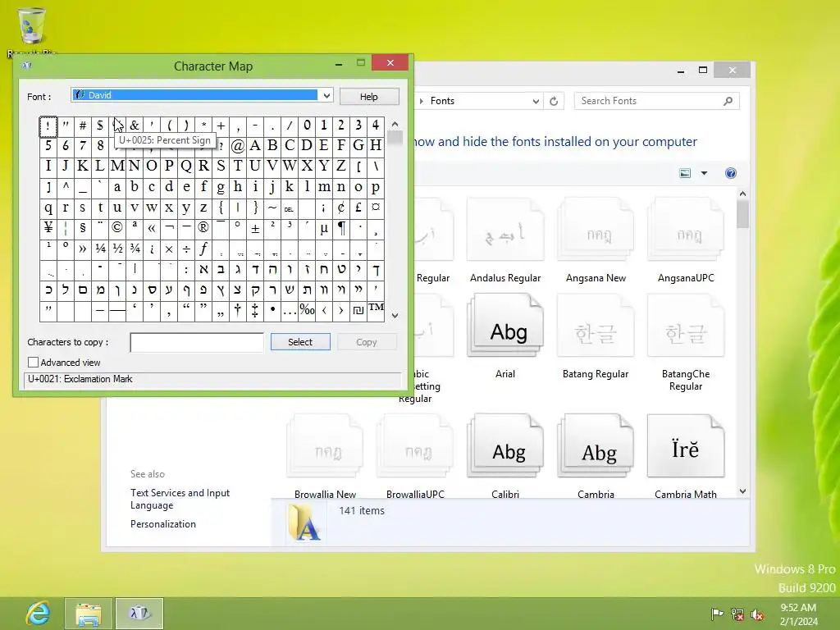Select the division sign cell
The width and height of the screenshot is (840, 630).
click(x=186, y=249)
